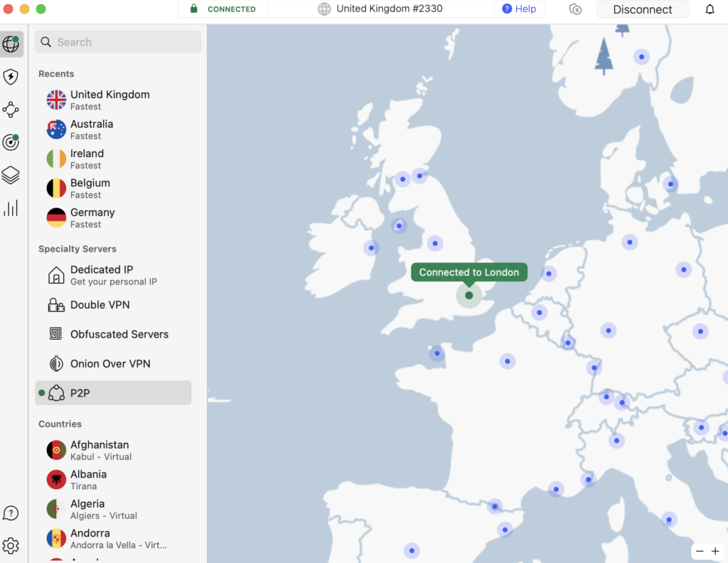Image resolution: width=728 pixels, height=563 pixels.
Task: Click the Ireland flag icon
Action: (x=56, y=159)
